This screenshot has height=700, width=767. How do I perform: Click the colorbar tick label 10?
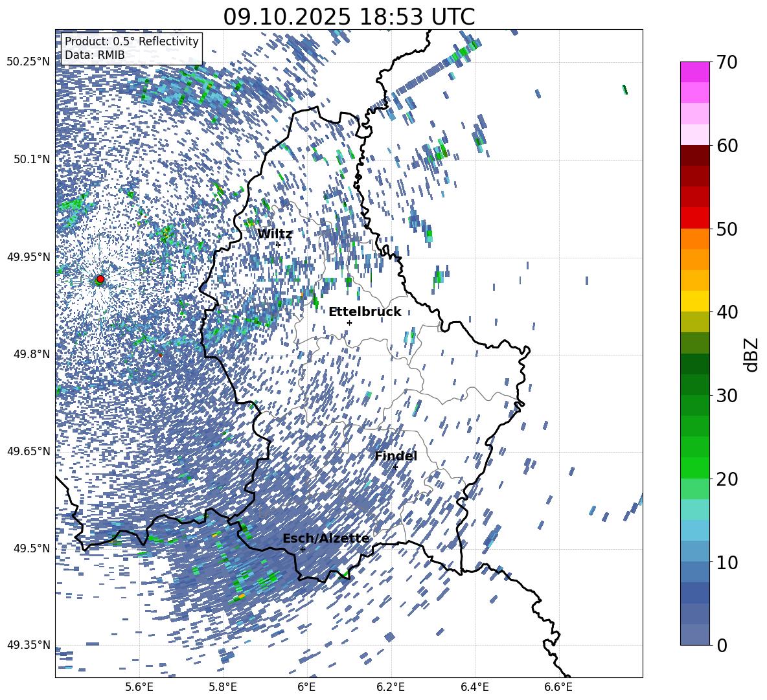(x=727, y=563)
